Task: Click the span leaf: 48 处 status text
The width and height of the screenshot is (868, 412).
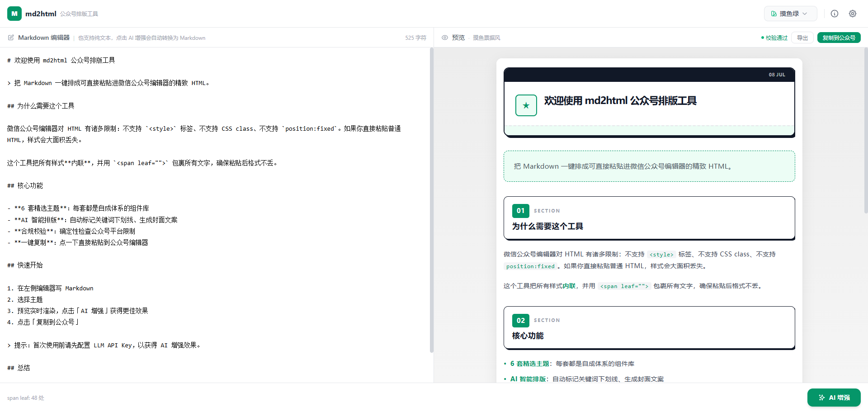Action: [26, 398]
